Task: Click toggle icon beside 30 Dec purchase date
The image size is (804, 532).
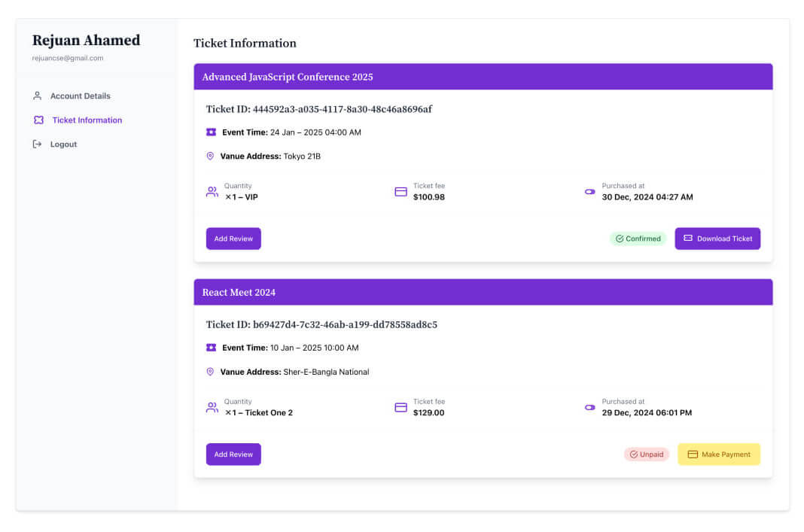Action: pos(589,192)
